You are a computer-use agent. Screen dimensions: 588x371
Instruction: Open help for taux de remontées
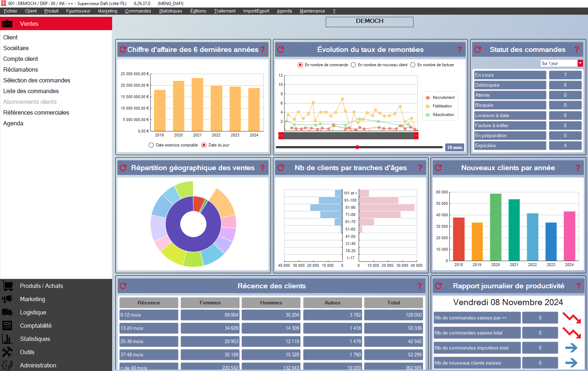click(x=460, y=50)
